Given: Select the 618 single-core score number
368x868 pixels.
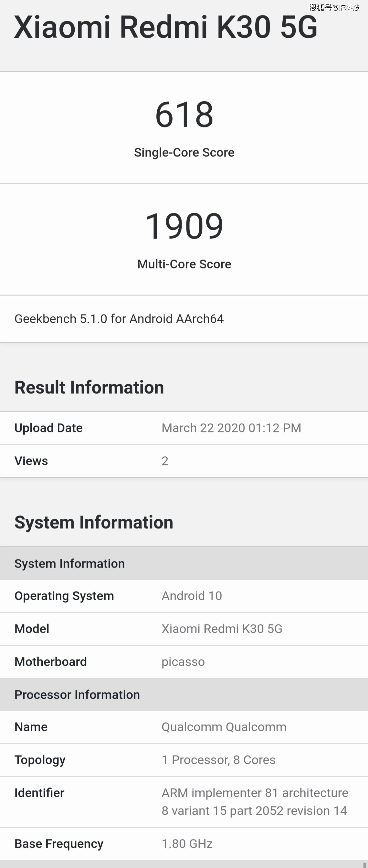Looking at the screenshot, I should 184,114.
